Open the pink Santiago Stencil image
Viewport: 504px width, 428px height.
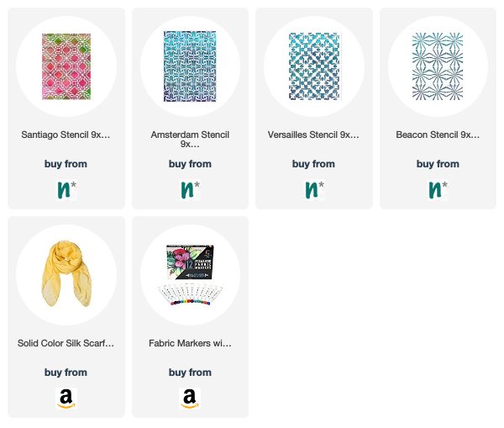click(66, 66)
